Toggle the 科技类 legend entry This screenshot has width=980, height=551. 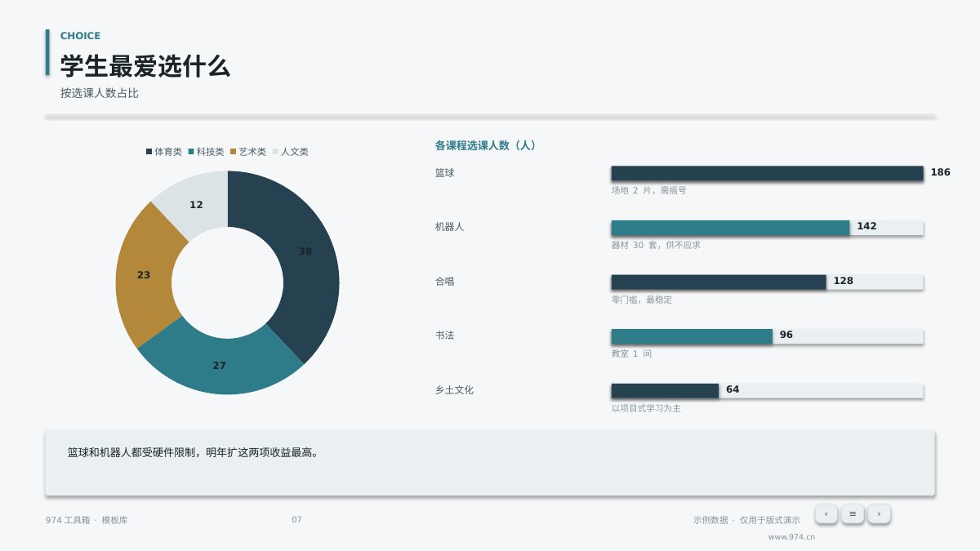coord(206,152)
